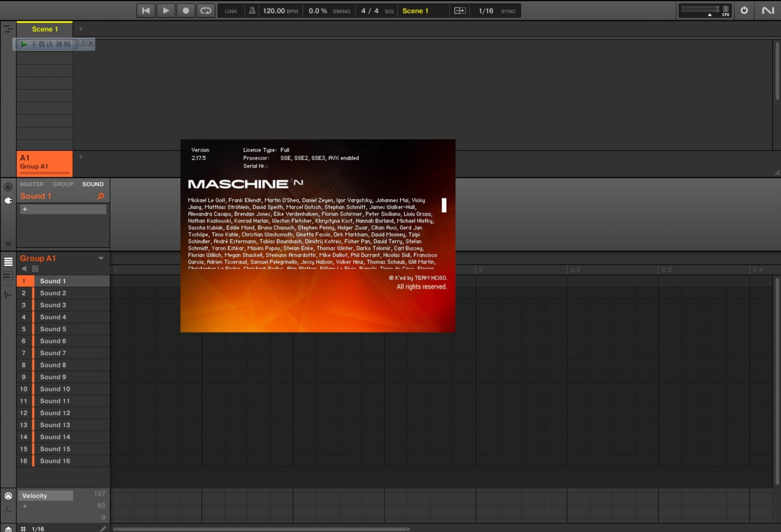
Task: Click the CPU meter
Action: (725, 11)
